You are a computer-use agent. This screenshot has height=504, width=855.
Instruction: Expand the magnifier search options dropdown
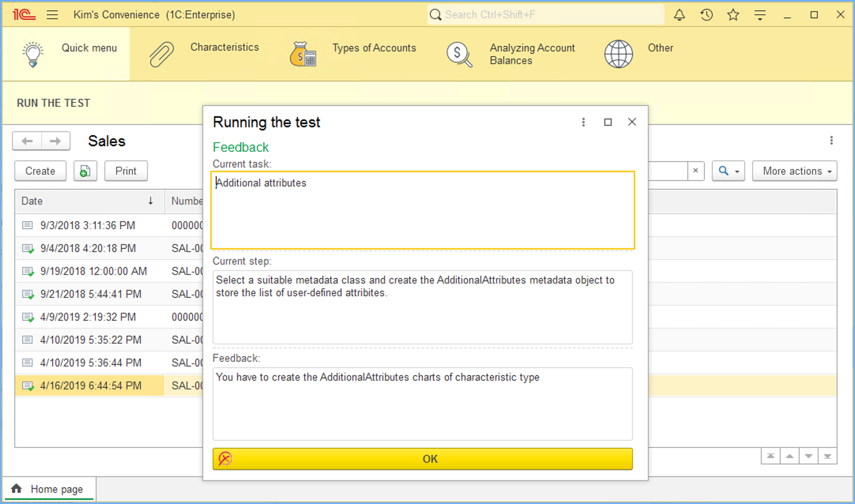coord(728,171)
